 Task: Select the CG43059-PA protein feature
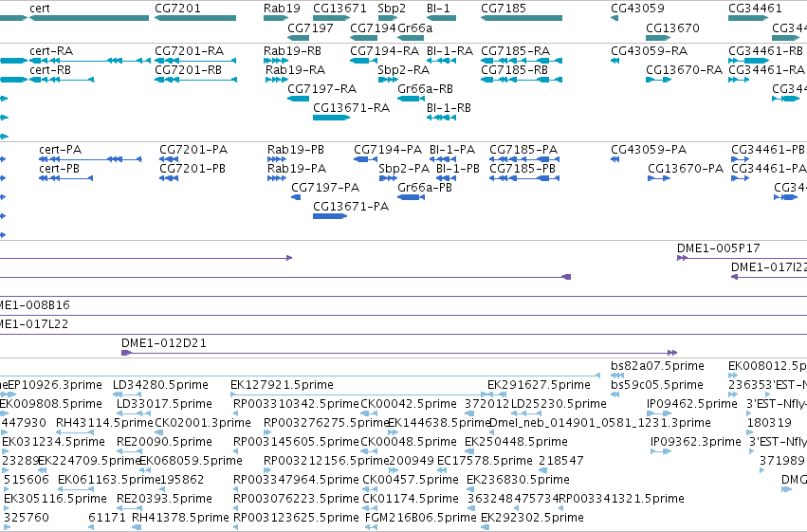click(x=614, y=159)
